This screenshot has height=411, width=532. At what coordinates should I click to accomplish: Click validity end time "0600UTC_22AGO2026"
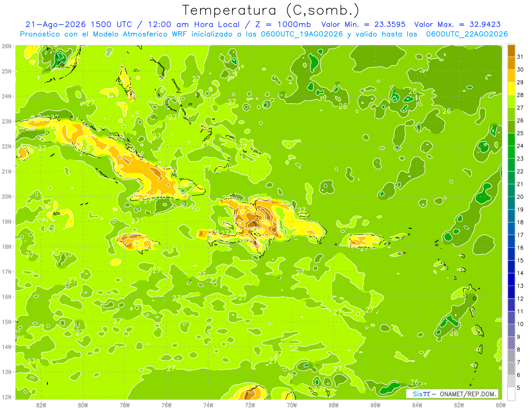(467, 34)
